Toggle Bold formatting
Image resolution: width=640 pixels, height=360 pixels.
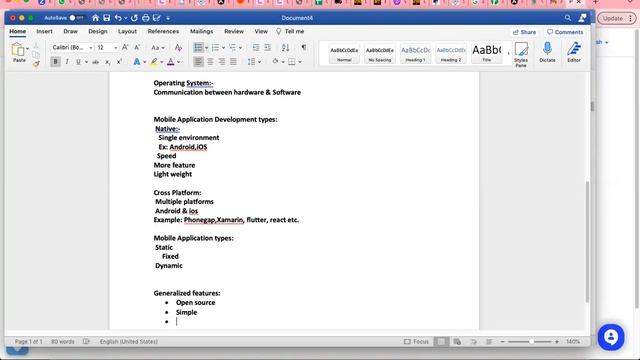55,62
